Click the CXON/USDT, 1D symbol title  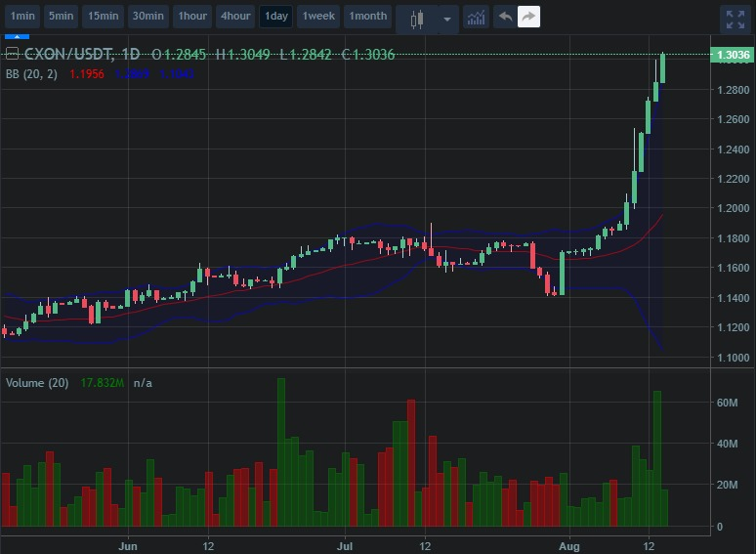coord(82,54)
